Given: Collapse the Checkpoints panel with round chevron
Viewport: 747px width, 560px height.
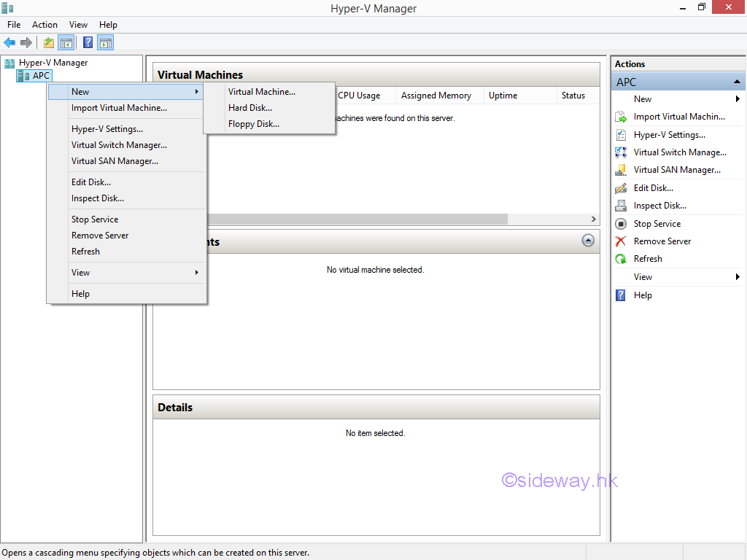Looking at the screenshot, I should [x=588, y=241].
